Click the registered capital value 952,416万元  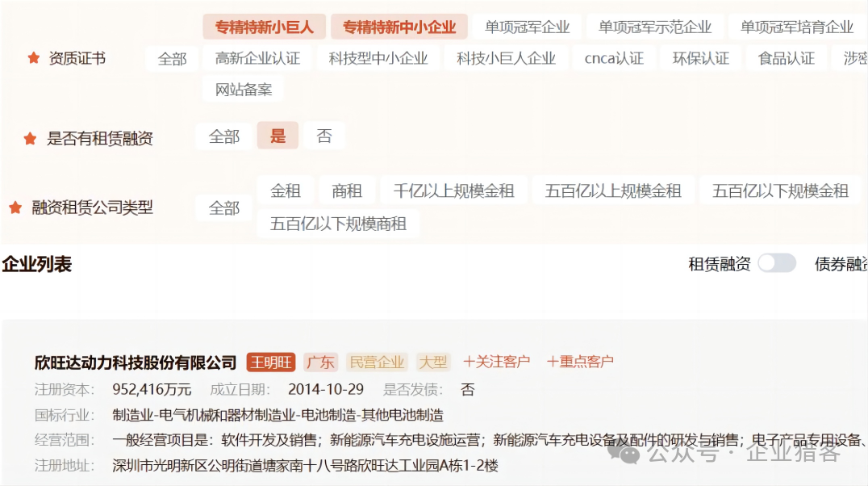tap(152, 390)
